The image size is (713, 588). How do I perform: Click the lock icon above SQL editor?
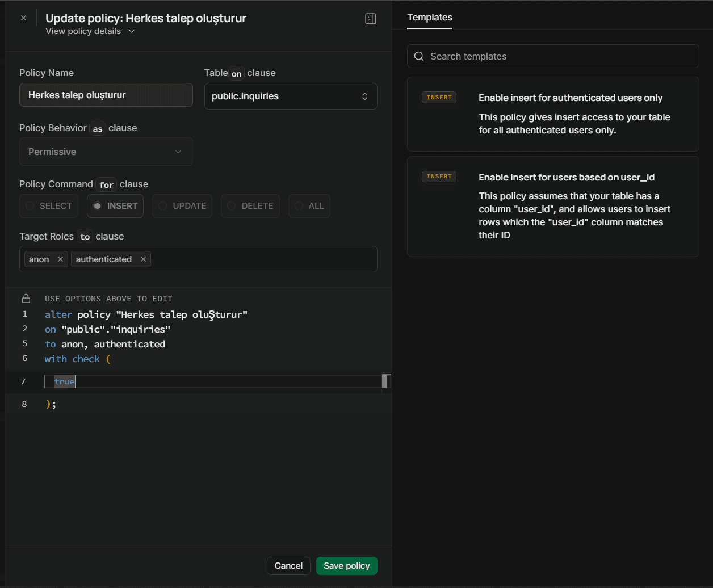point(26,299)
